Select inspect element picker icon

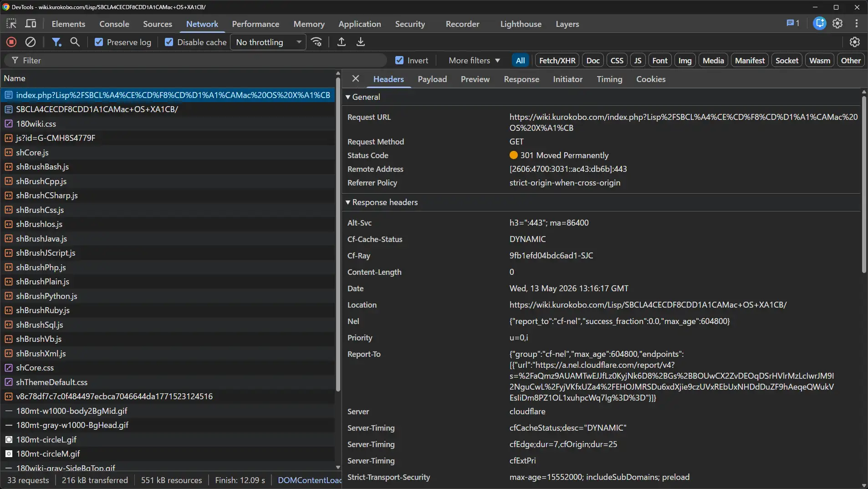click(11, 24)
